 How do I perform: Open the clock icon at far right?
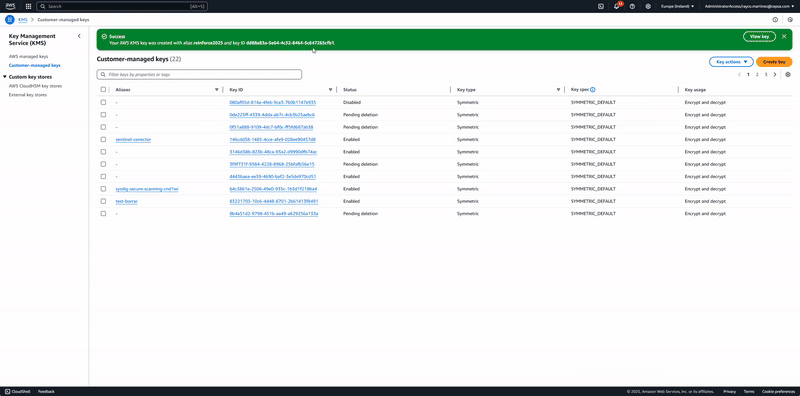[790, 19]
